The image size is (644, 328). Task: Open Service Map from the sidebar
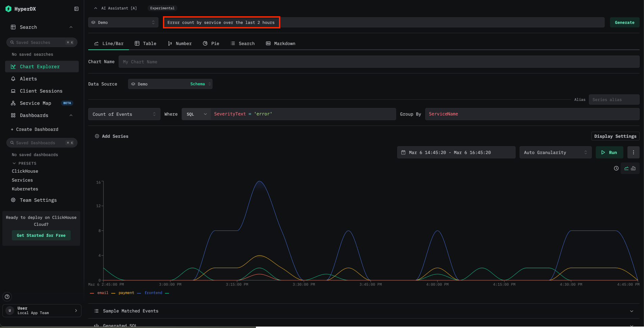click(35, 103)
